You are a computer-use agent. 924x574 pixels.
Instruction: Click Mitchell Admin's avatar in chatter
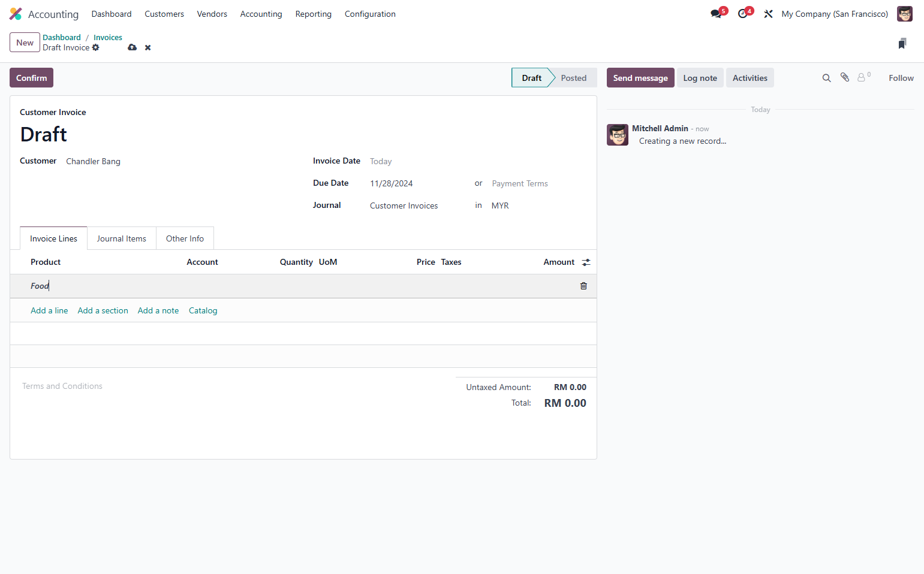[x=618, y=135]
